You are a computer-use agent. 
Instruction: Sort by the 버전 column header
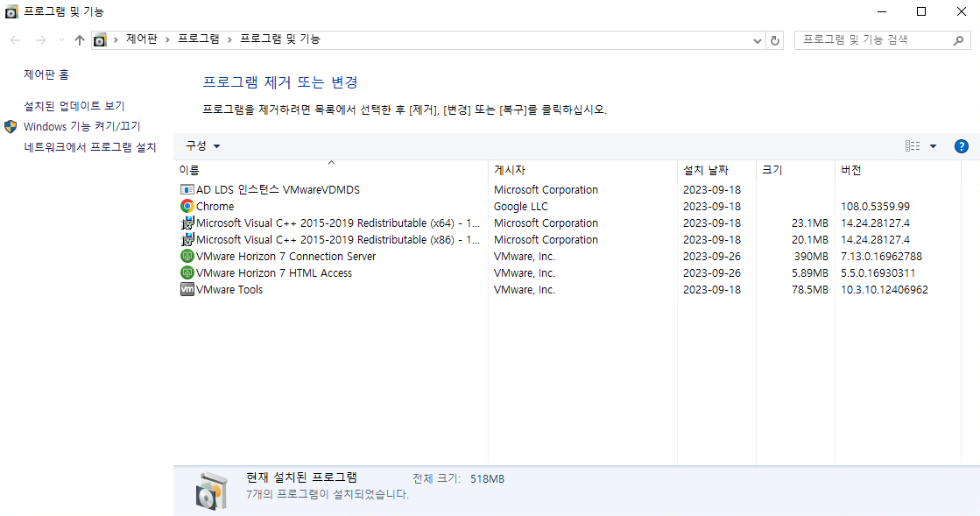click(898, 170)
